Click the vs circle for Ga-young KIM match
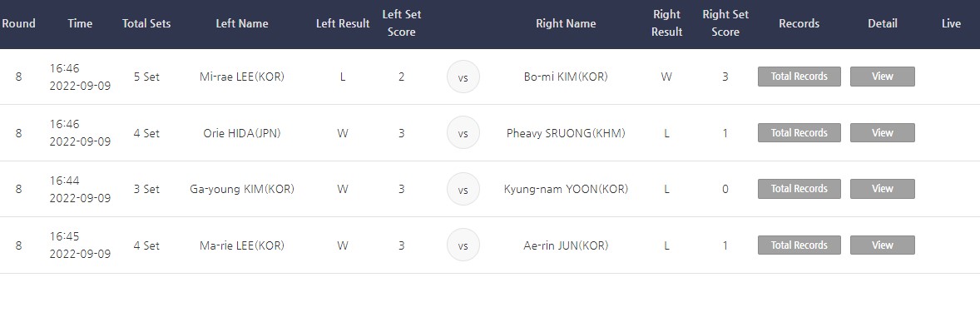The width and height of the screenshot is (980, 327). coord(463,189)
